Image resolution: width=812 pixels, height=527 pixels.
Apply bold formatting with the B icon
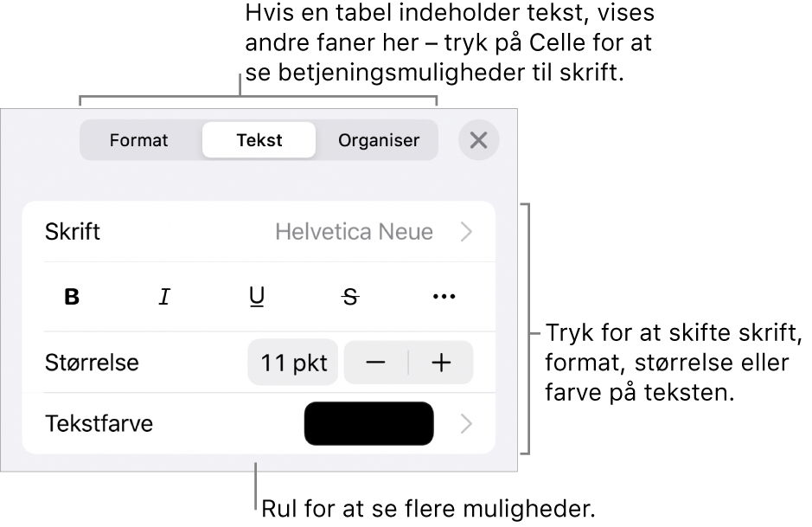72,297
